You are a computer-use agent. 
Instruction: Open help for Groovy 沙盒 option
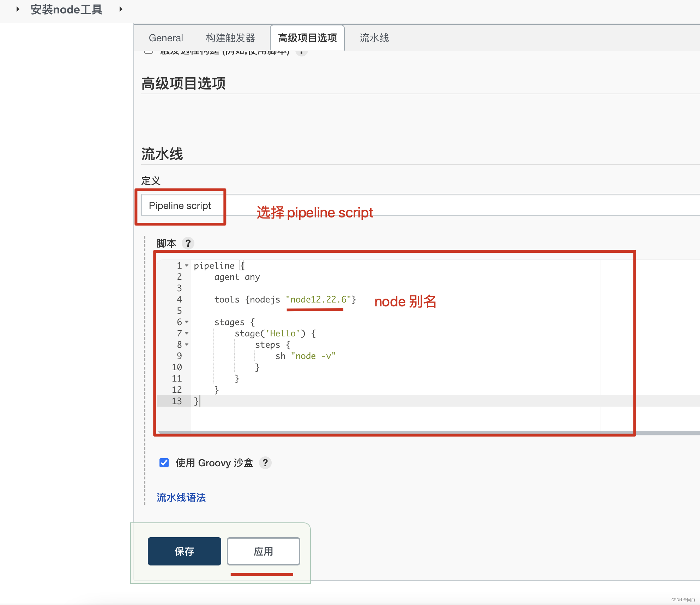pyautogui.click(x=265, y=463)
